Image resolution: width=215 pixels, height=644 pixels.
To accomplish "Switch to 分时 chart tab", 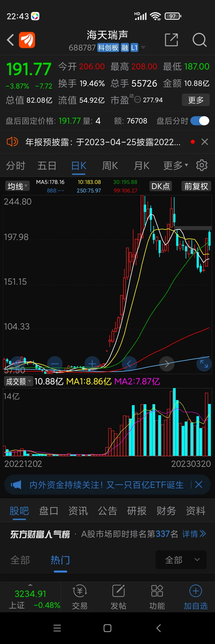I will [16, 166].
